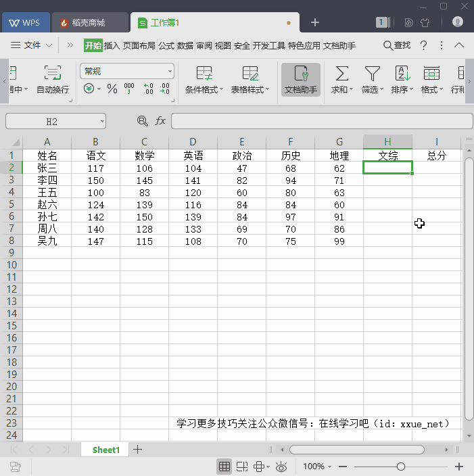This screenshot has width=474, height=476.
Task: Switch to the Formulas (公式) ribbon tab
Action: (x=166, y=45)
